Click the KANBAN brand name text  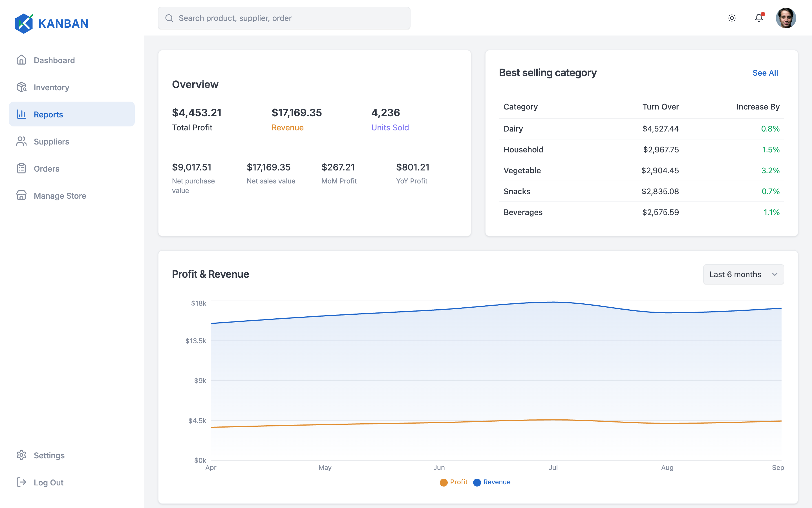(63, 23)
